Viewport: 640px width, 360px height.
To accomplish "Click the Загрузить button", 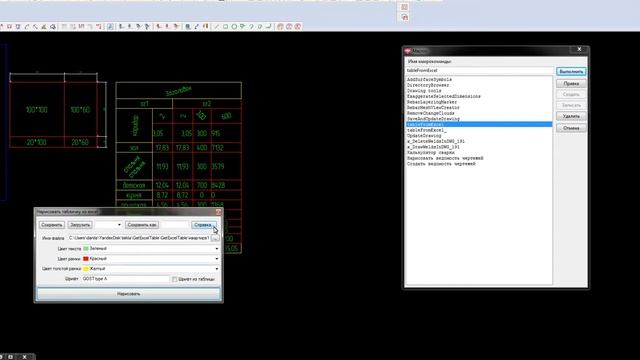I will point(80,225).
